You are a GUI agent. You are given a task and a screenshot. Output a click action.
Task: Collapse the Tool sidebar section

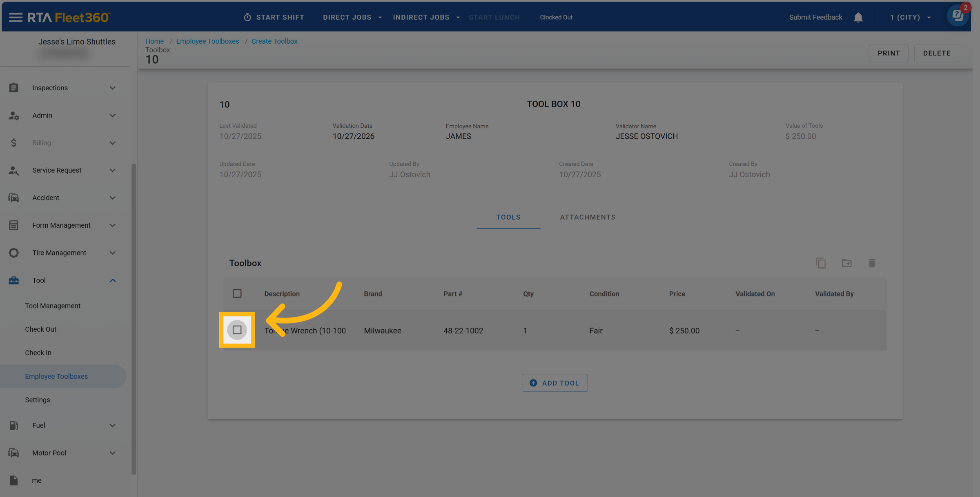pyautogui.click(x=112, y=280)
